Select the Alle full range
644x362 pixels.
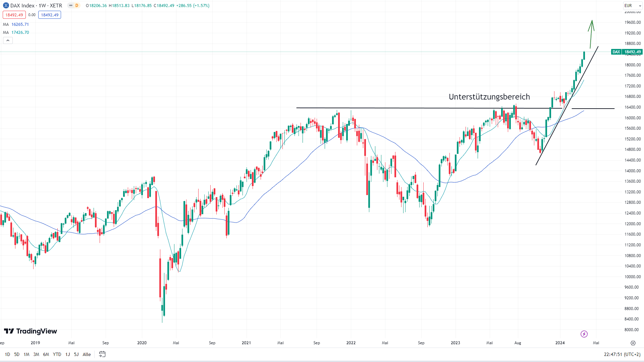(87, 354)
